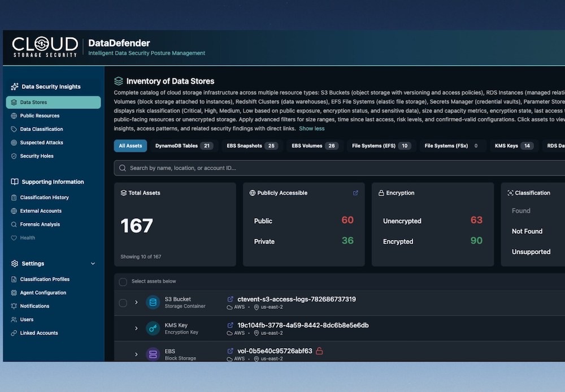Click the red unlocked padlock on vol-0b5e40c95726abf63
The width and height of the screenshot is (565, 392).
(319, 351)
